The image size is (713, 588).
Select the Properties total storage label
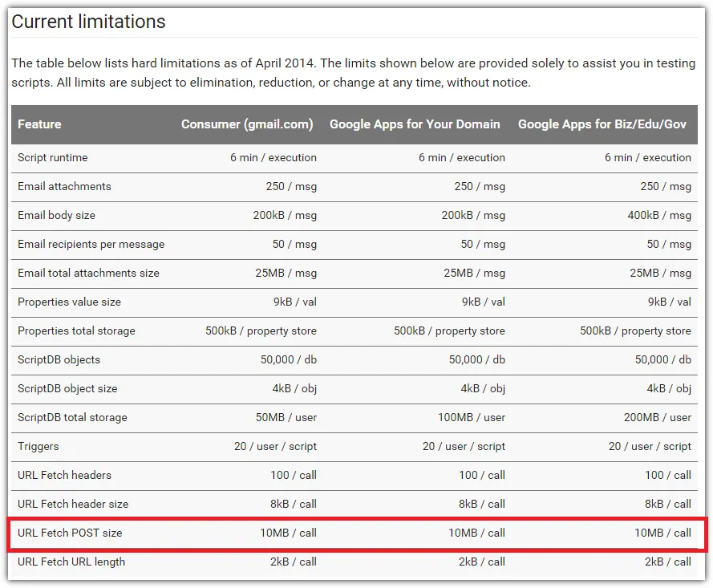point(76,330)
